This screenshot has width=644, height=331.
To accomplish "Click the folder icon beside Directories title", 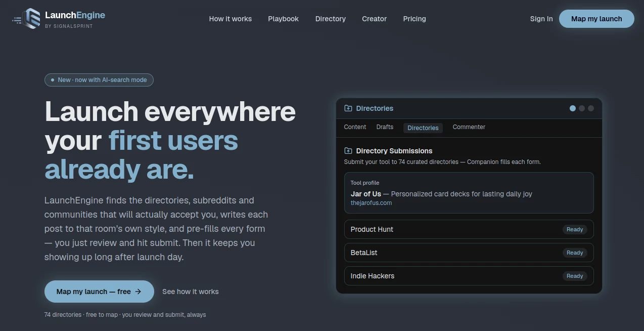I will coord(348,108).
